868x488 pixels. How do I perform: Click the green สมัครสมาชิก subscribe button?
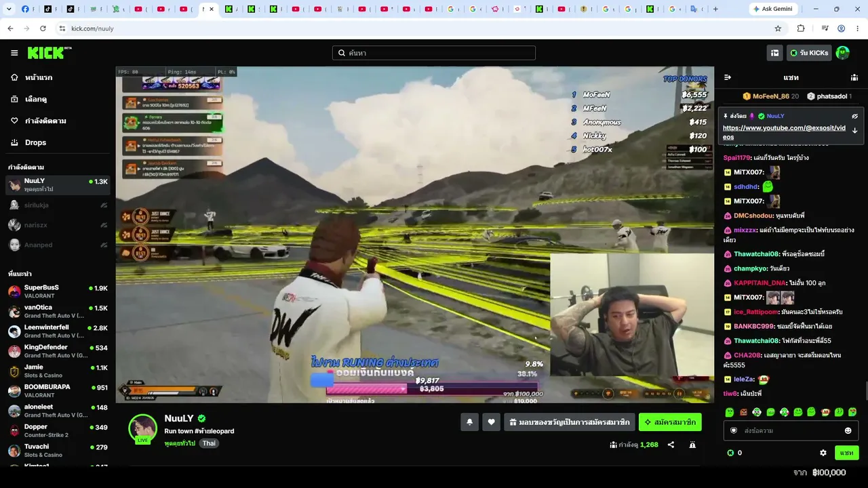click(670, 422)
